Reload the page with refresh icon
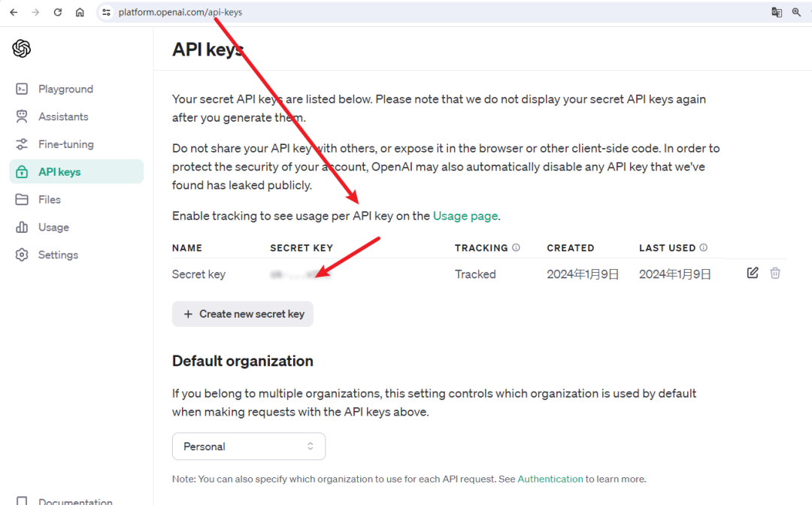The width and height of the screenshot is (812, 505). pyautogui.click(x=57, y=12)
